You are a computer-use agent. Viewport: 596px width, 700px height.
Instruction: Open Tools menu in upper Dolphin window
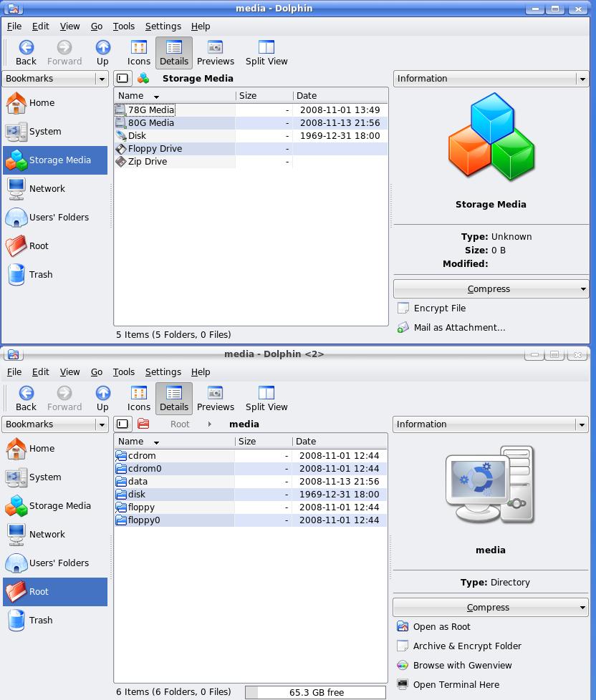pos(123,26)
